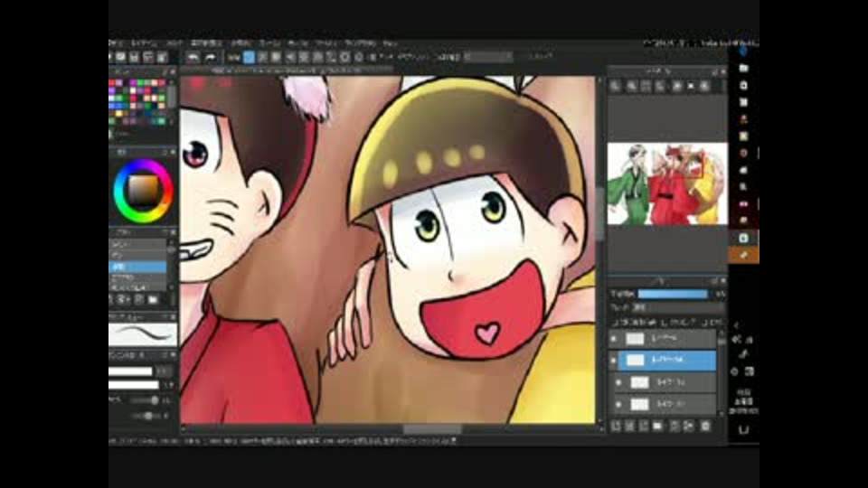Hide the bottom visible layer in list
Image resolution: width=868 pixels, height=488 pixels.
618,405
